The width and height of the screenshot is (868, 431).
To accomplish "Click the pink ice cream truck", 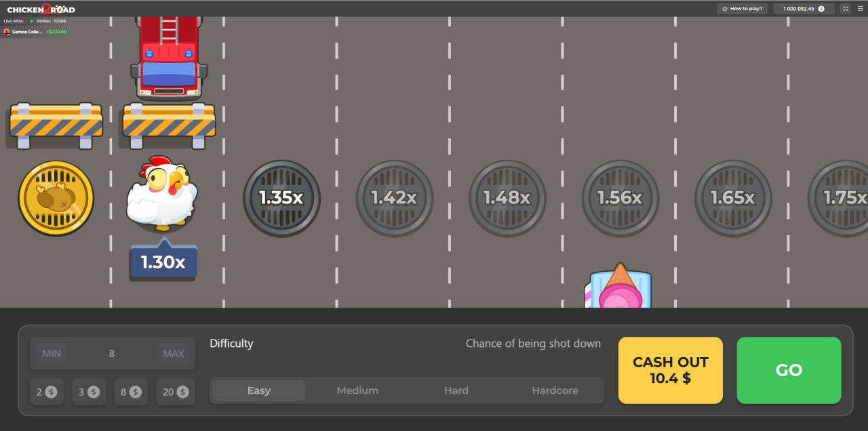I will click(x=618, y=285).
